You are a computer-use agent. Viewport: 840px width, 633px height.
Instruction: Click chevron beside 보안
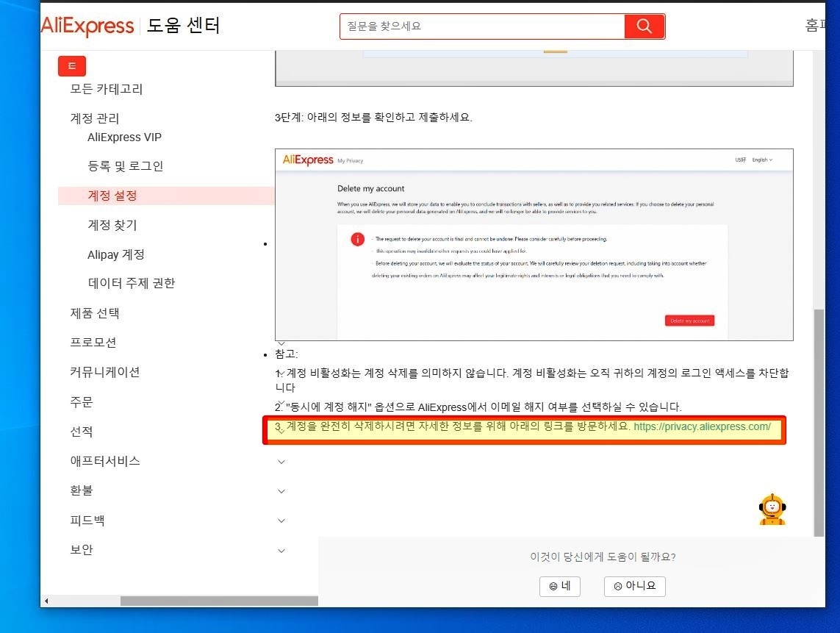[x=281, y=551]
